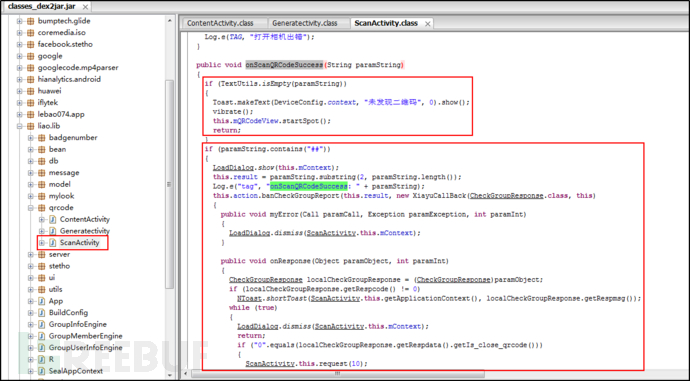
Task: Click the iflytek package icon
Action: tap(30, 103)
